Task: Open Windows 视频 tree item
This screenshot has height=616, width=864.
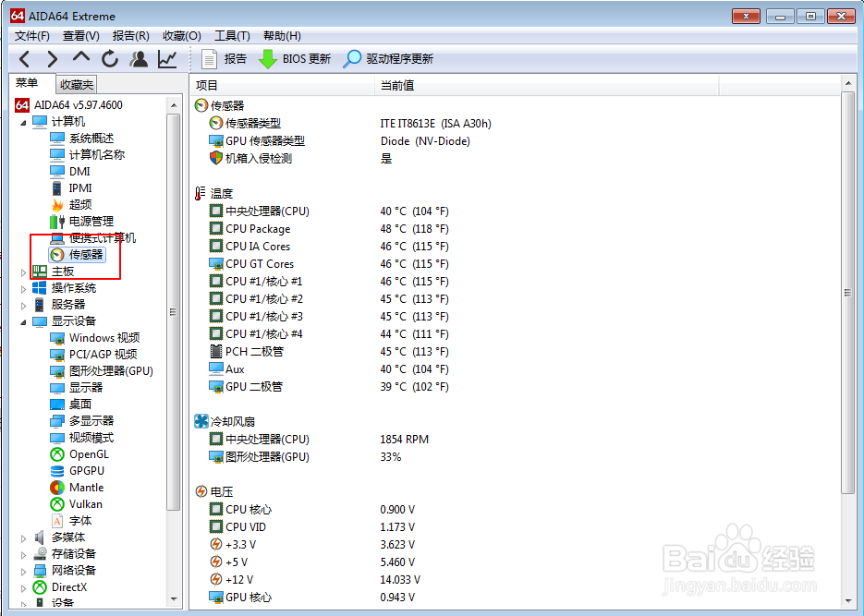Action: point(95,337)
